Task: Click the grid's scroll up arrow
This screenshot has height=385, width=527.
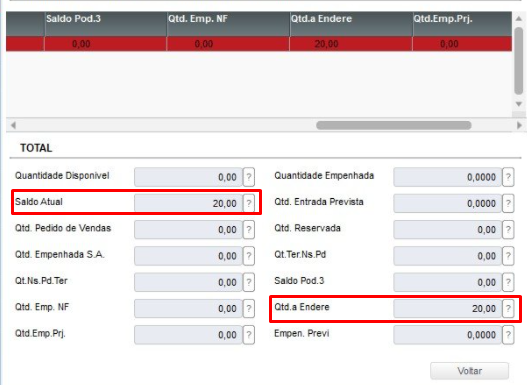Action: click(519, 19)
